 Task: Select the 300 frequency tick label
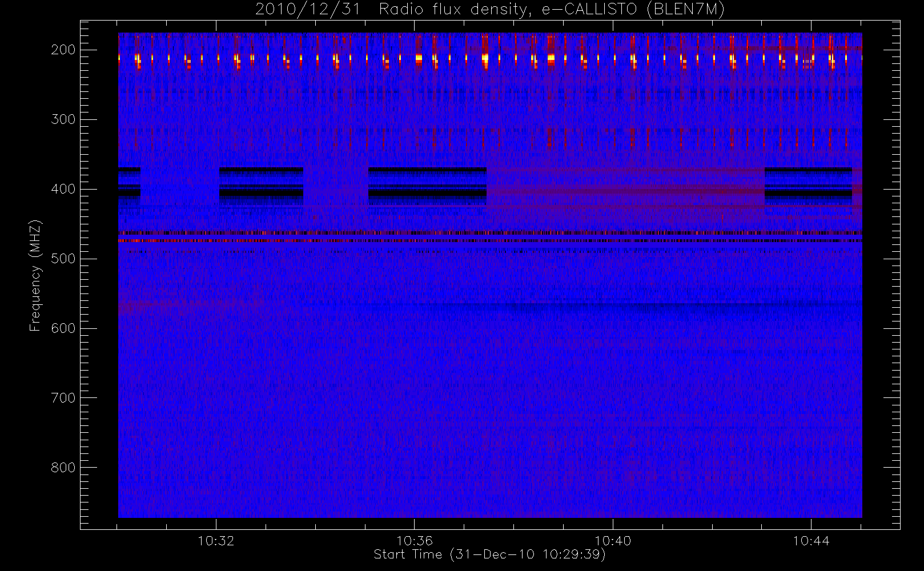point(63,119)
